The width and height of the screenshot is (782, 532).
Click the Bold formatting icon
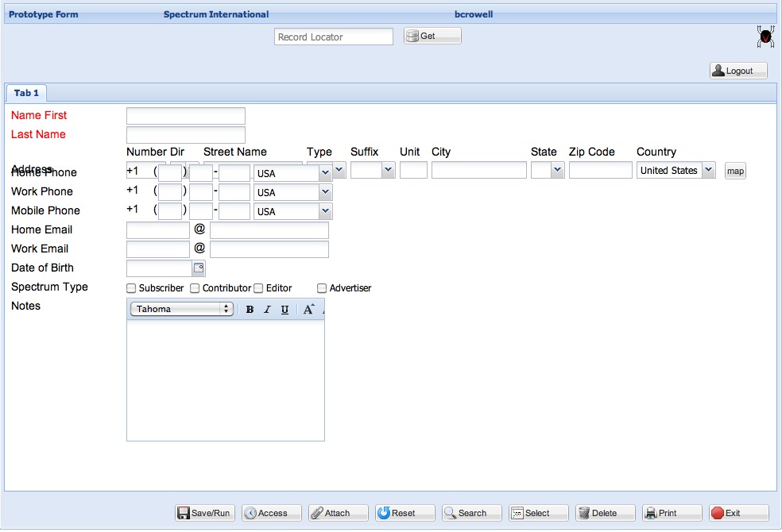250,310
